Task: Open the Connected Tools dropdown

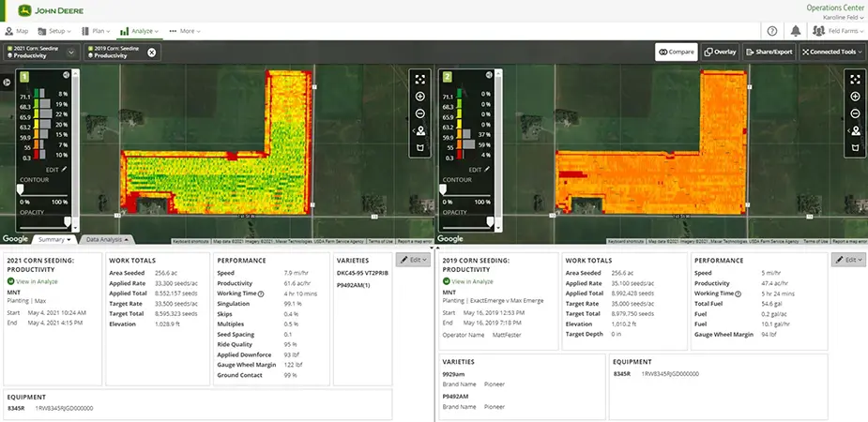Action: click(x=831, y=52)
